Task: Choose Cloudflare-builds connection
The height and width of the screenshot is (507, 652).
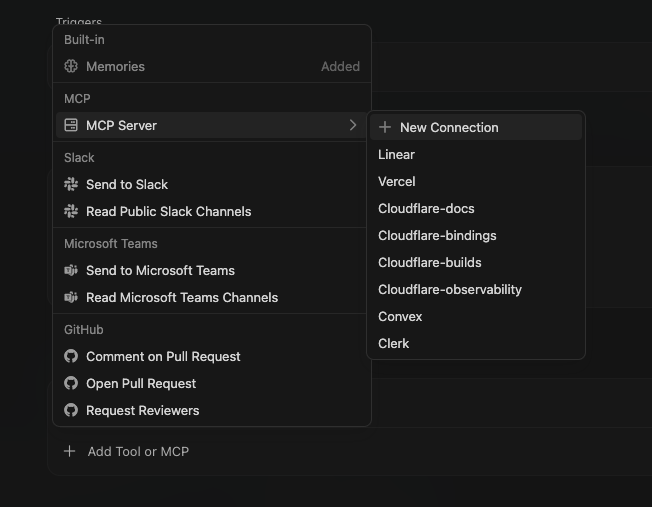Action: point(476,262)
